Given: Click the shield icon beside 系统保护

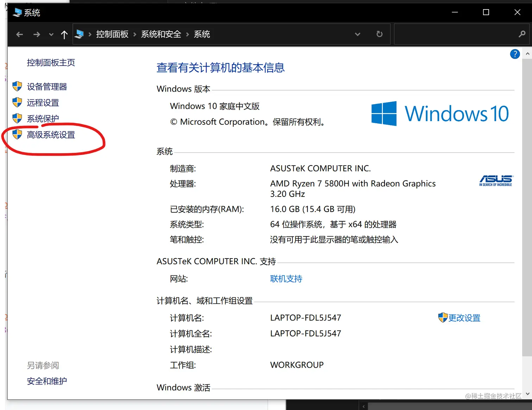Looking at the screenshot, I should [x=17, y=118].
